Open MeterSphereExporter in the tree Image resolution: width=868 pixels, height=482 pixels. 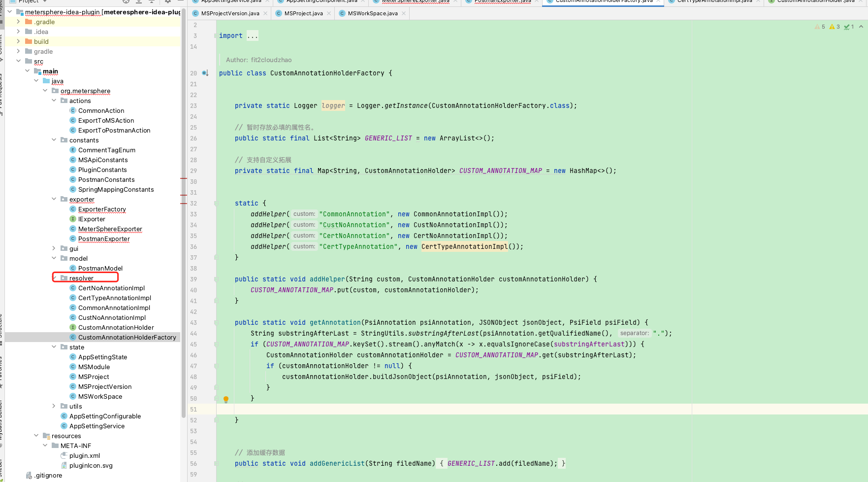pyautogui.click(x=110, y=229)
